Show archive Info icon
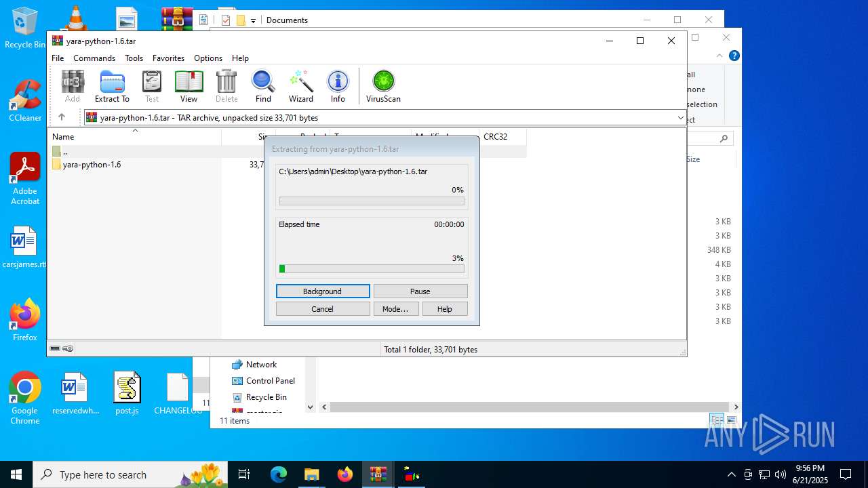 (x=338, y=86)
